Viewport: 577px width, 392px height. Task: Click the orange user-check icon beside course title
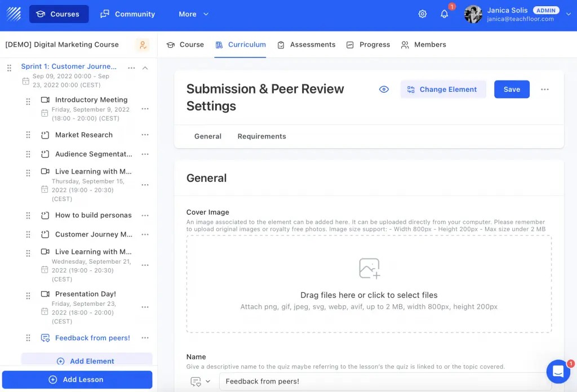(x=143, y=45)
